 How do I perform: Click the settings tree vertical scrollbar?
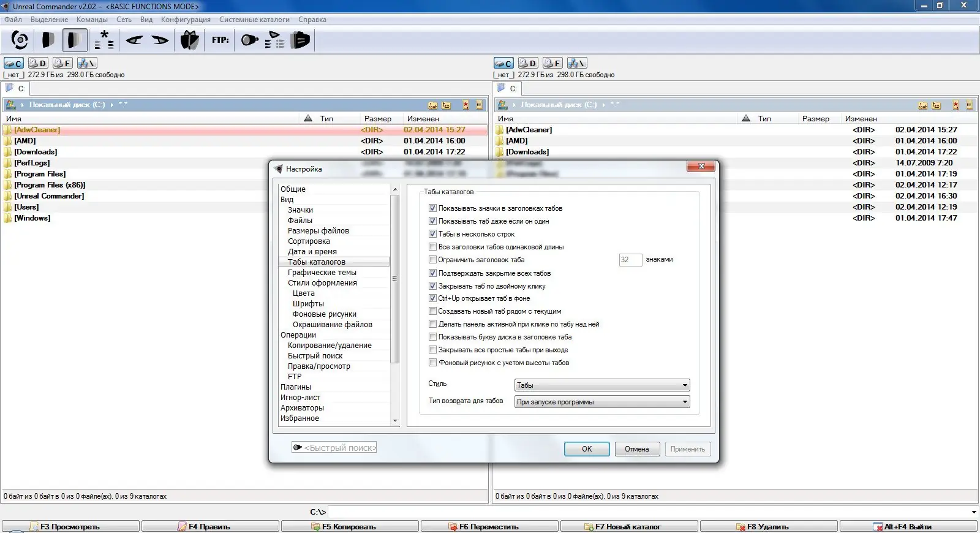(x=395, y=305)
